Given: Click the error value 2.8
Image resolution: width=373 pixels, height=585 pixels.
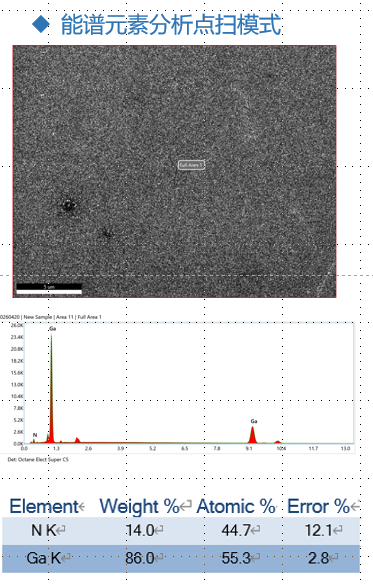Looking at the screenshot, I should pos(319,558).
